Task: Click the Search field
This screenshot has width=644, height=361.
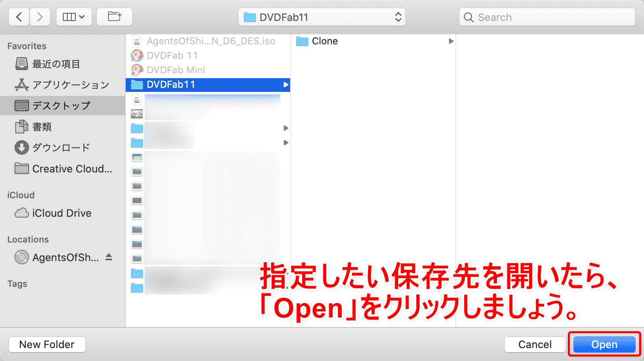Action: [547, 17]
